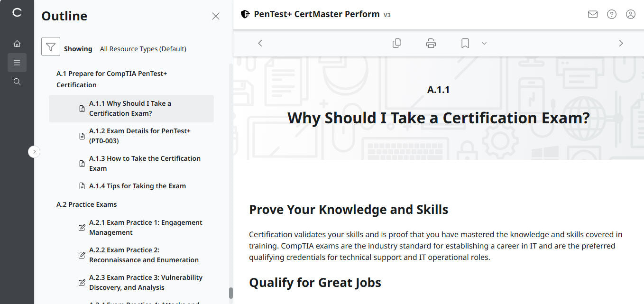Open A.1.4 Tips for Taking the Exam

tap(137, 185)
